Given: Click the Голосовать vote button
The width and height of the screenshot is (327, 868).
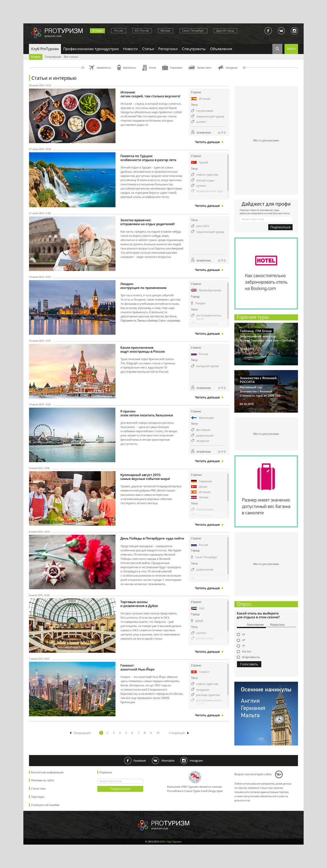Looking at the screenshot, I should pos(249,664).
